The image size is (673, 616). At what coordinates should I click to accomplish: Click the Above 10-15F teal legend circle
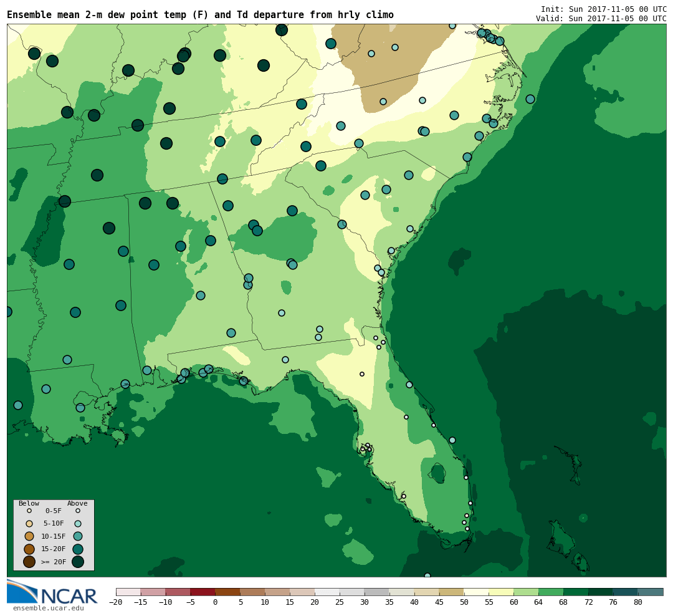point(78,536)
